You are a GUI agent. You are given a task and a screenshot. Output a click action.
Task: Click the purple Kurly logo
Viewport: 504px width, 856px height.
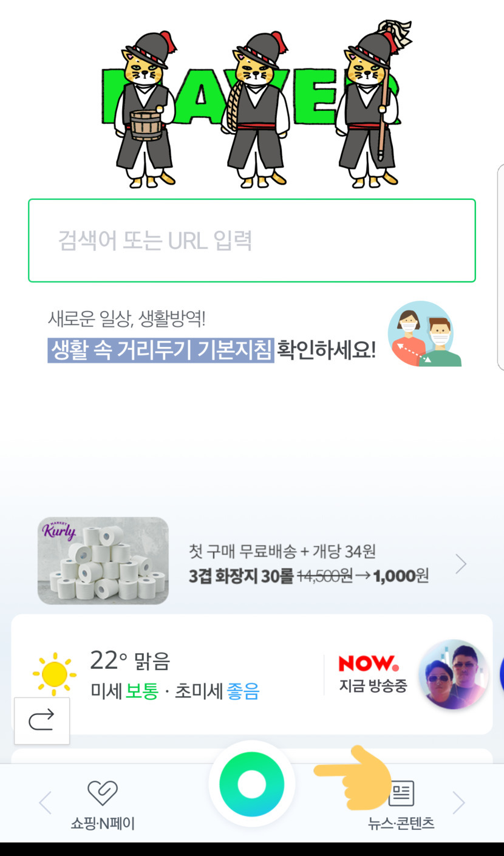pyautogui.click(x=59, y=532)
